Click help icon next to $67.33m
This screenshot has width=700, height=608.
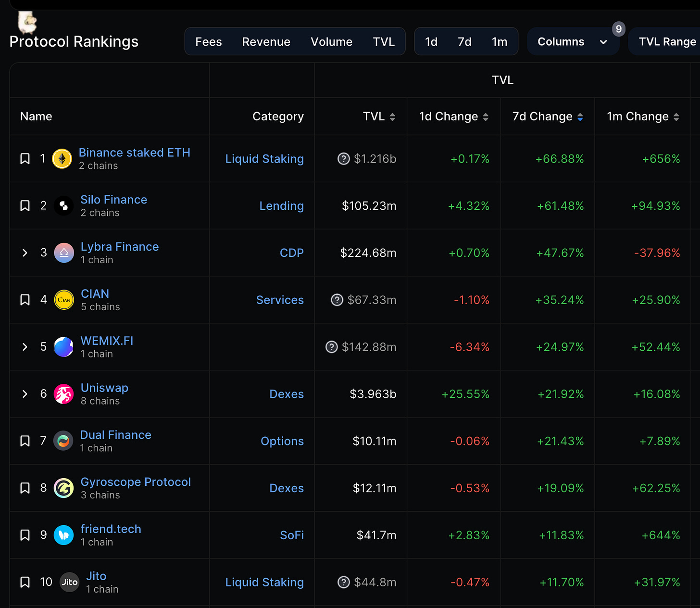[x=337, y=300]
